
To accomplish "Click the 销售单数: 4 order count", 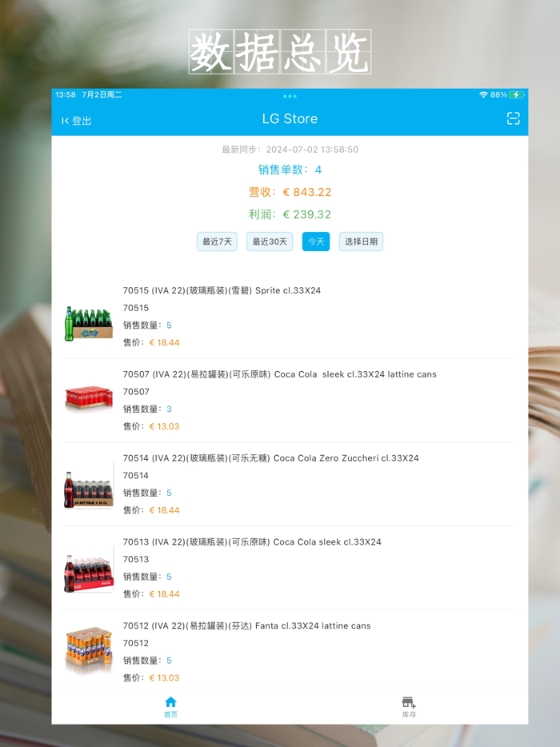I will 290,170.
